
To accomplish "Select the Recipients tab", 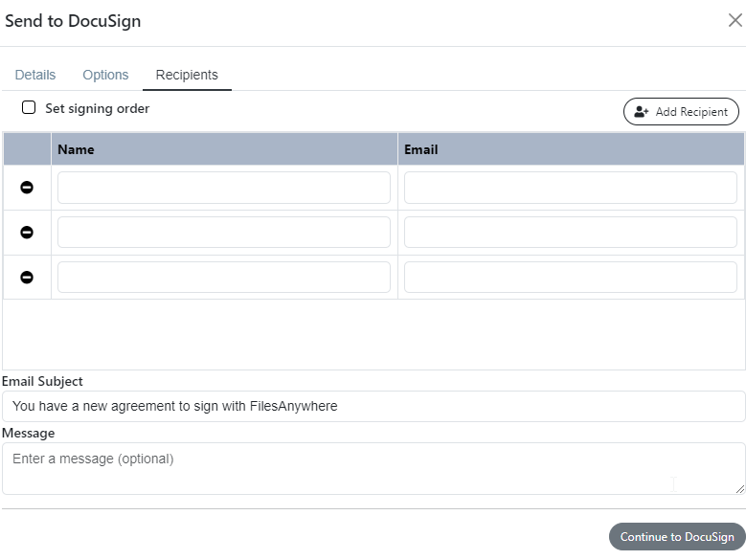I will tap(187, 75).
